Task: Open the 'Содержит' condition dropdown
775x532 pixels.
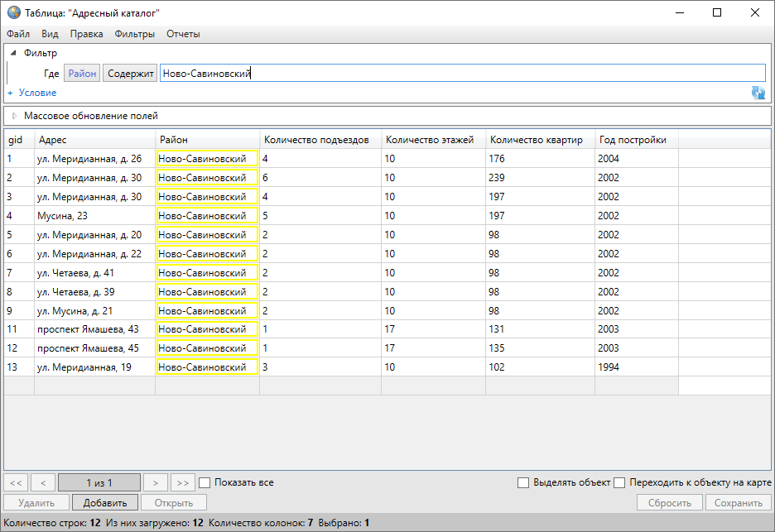Action: 131,74
